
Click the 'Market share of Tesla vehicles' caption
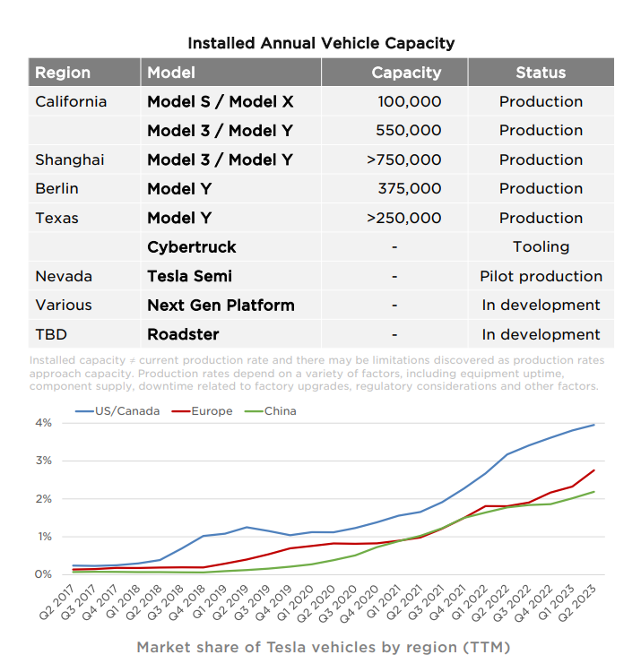(324, 647)
